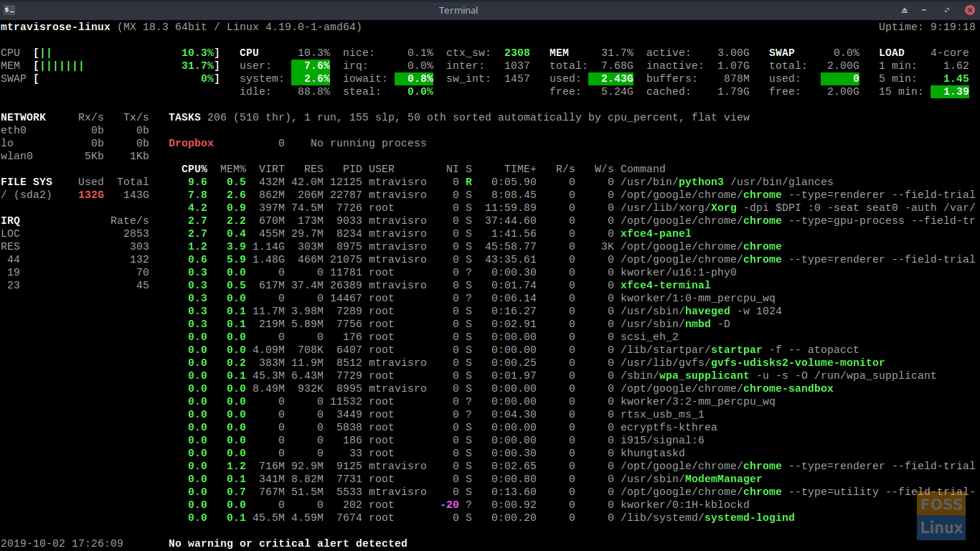
Task: Click the inter value 1037
Action: [517, 66]
